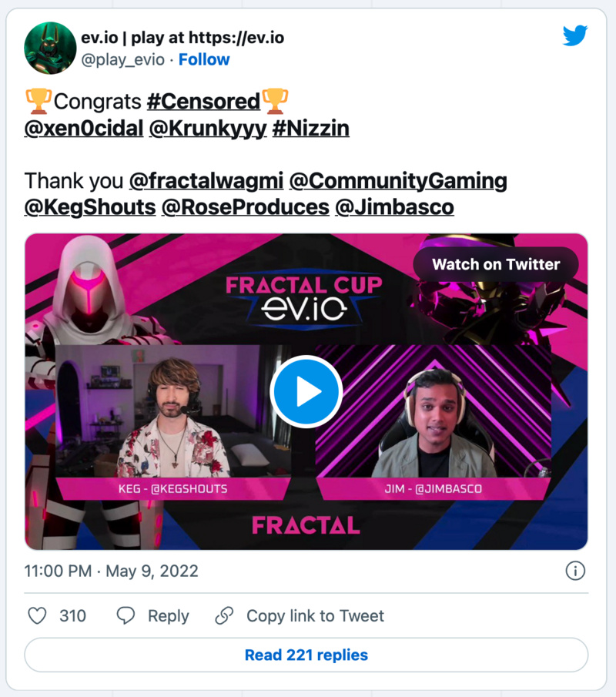Open the #Censored hashtag
Screen dimensions: 616x697
[x=203, y=102]
